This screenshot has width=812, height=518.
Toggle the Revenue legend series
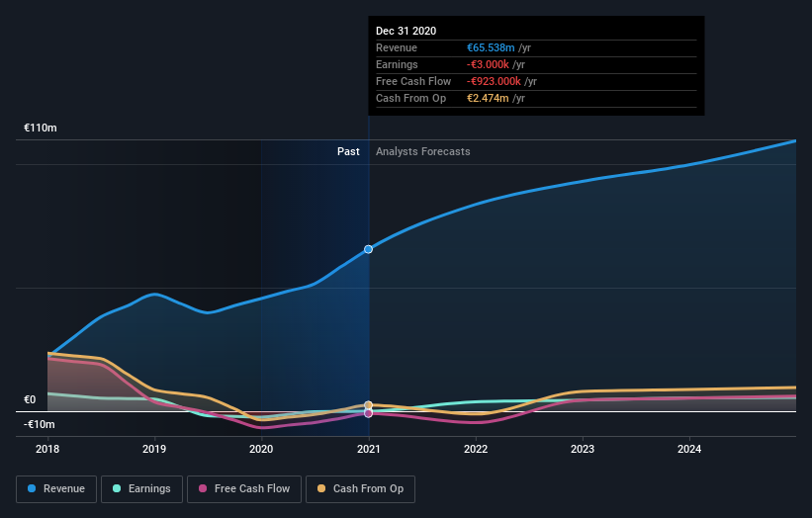pos(56,489)
